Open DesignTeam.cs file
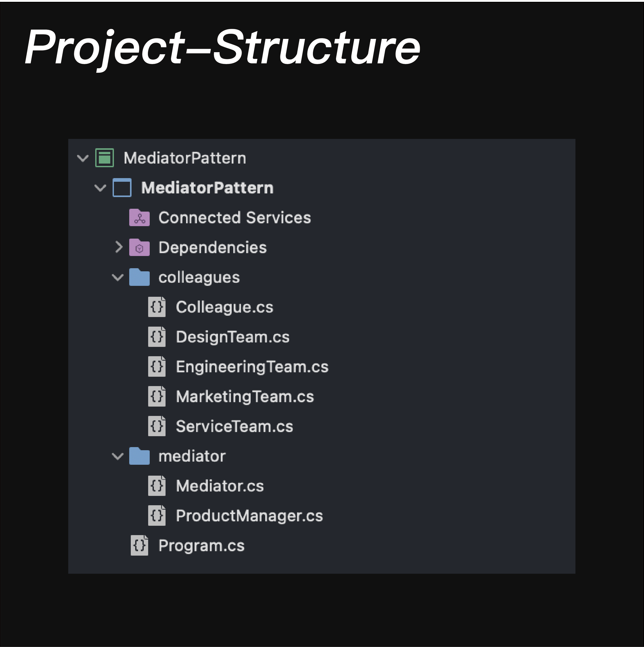644x647 pixels. pyautogui.click(x=233, y=337)
